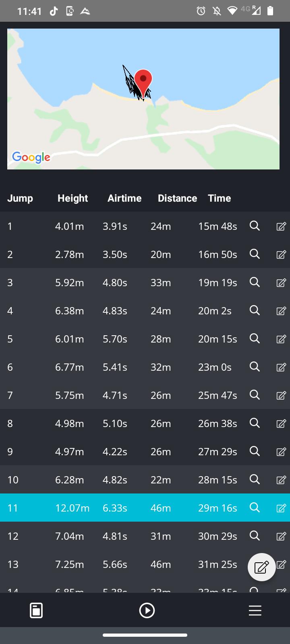Inspect jump 12 with its magnifier icon
The image size is (290, 644).
[x=255, y=536]
